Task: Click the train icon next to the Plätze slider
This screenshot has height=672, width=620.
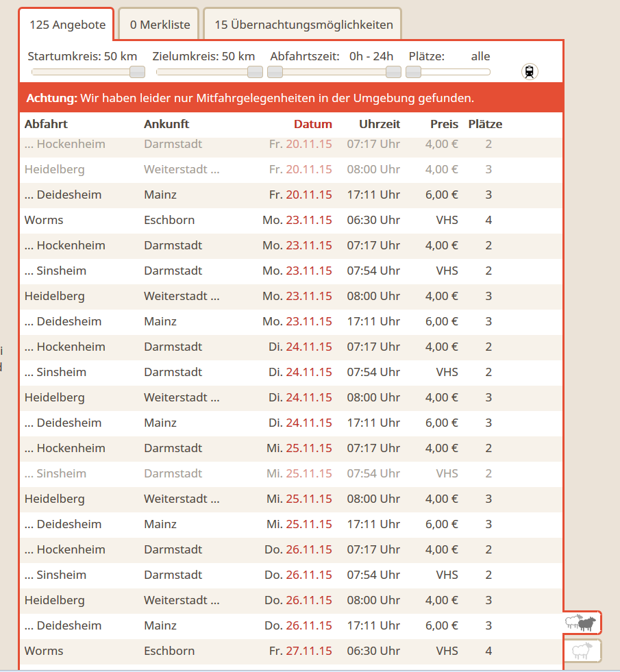Action: coord(530,71)
